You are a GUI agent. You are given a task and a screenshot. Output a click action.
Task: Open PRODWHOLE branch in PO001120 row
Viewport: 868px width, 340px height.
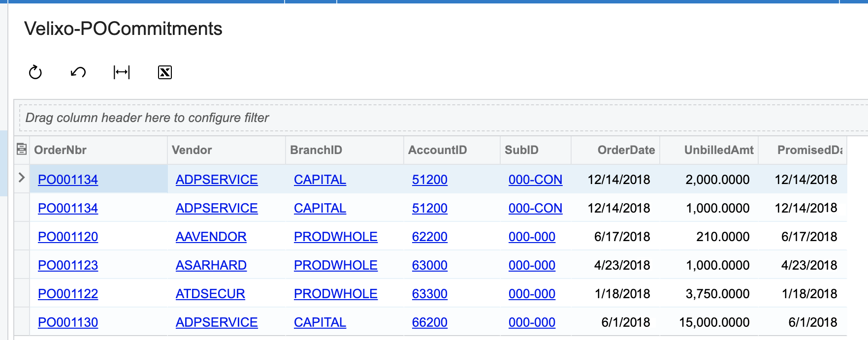point(336,237)
